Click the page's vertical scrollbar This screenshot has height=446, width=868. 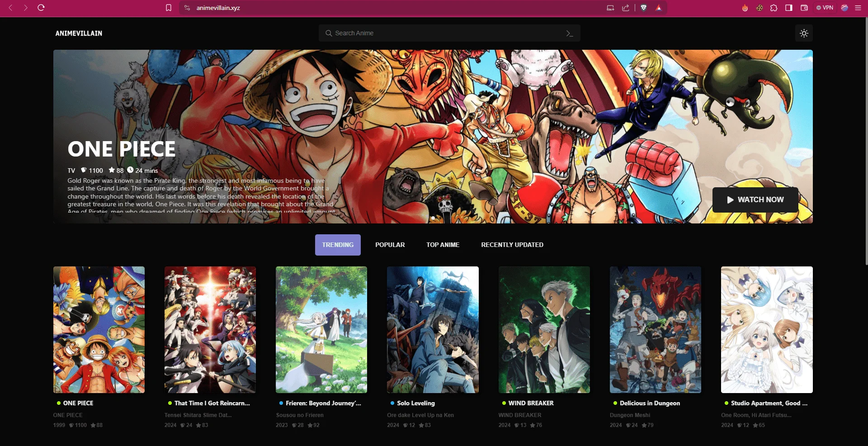click(x=866, y=140)
